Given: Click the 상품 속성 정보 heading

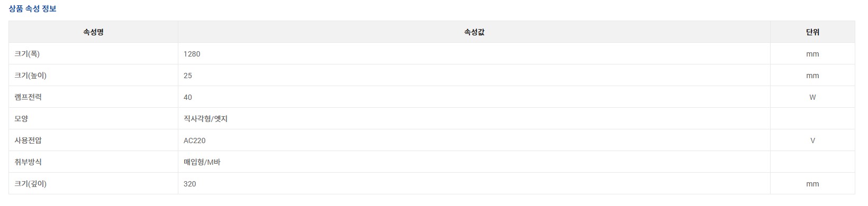Looking at the screenshot, I should (32, 8).
